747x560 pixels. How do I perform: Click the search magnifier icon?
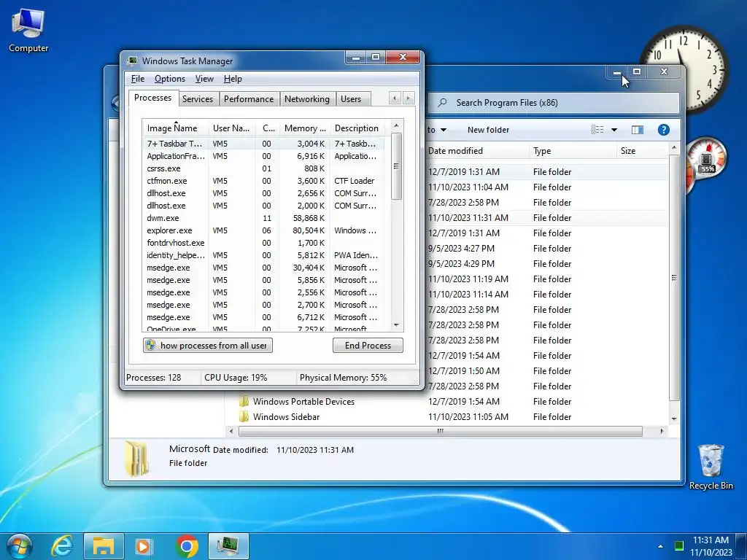442,102
